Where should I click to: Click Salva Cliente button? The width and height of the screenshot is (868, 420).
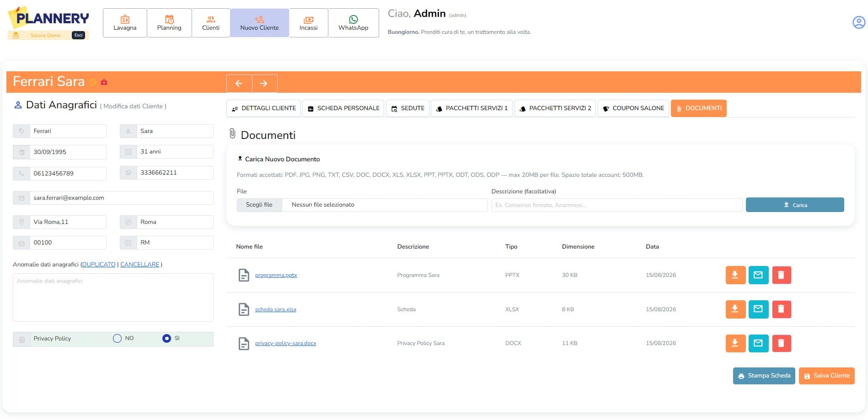click(826, 376)
